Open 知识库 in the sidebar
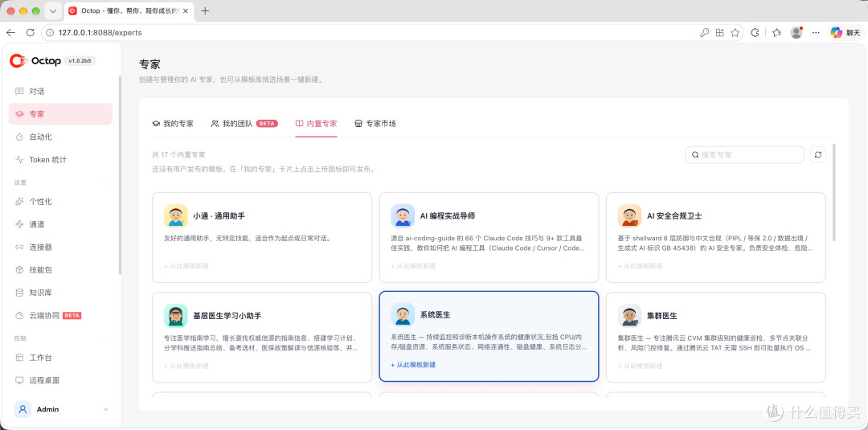The width and height of the screenshot is (868, 430). (x=60, y=293)
